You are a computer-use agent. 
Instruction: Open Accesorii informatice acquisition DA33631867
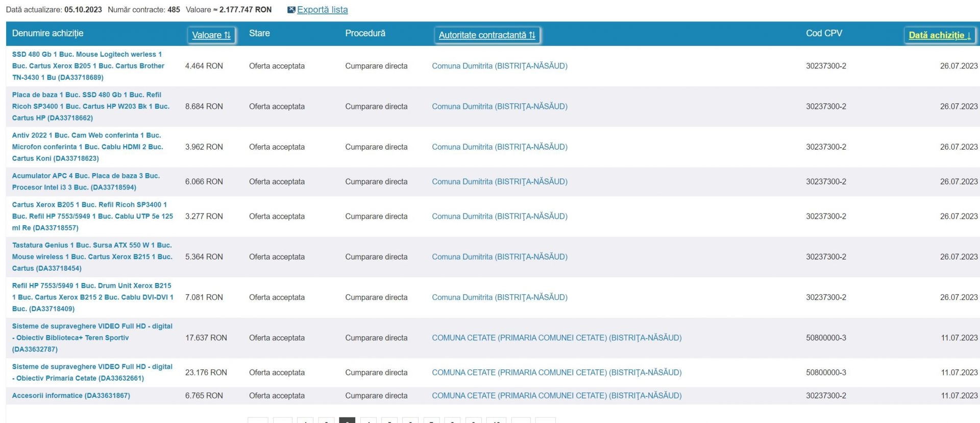71,395
